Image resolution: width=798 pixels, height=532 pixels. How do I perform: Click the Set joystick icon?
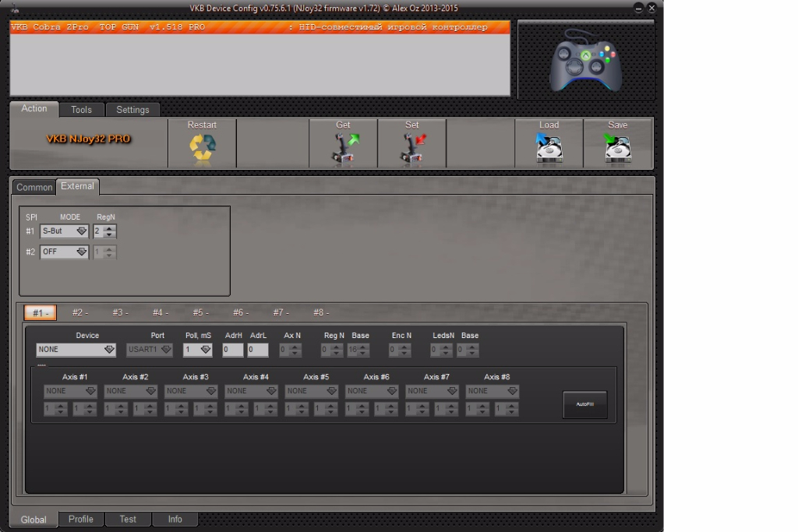(x=413, y=148)
